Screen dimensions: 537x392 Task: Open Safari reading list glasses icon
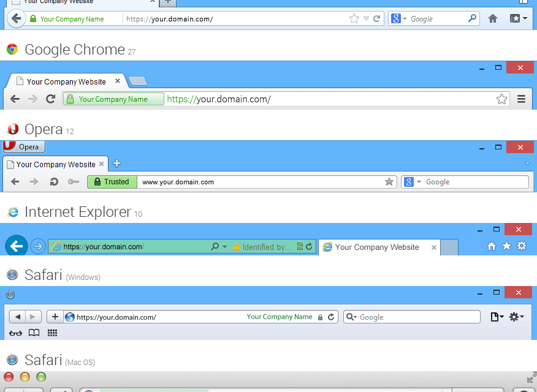coord(15,333)
